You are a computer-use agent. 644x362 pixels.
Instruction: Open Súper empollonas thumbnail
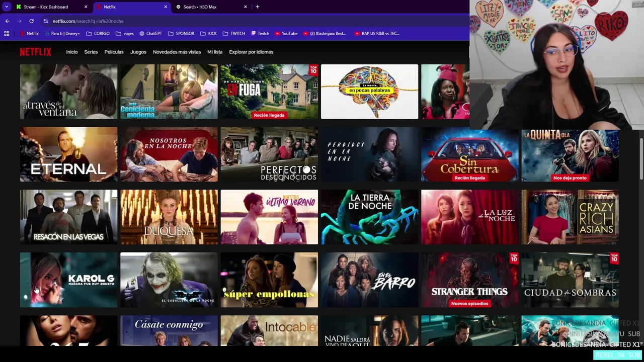click(x=269, y=280)
